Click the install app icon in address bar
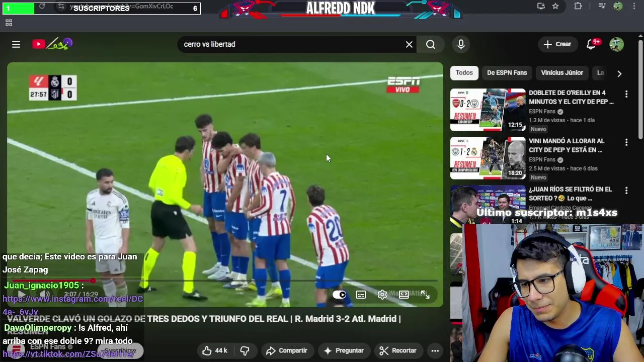The image size is (644, 362). 541,6
